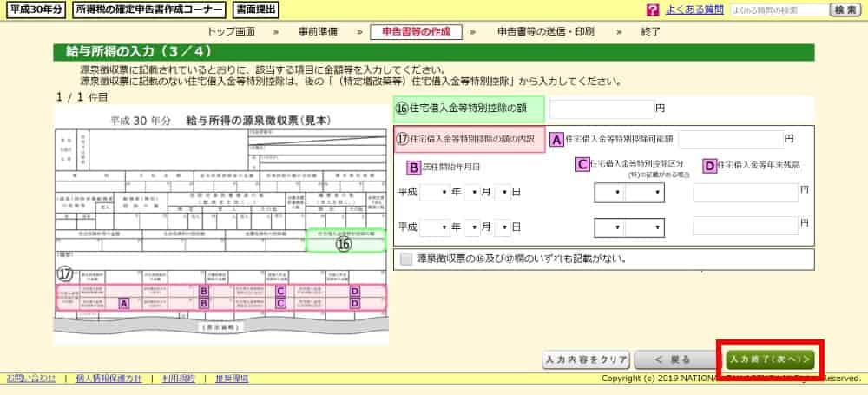Image resolution: width=868 pixels, height=395 pixels.
Task: Click the green ⑯住宅借入金等特別控除の額 label
Action: tap(469, 109)
